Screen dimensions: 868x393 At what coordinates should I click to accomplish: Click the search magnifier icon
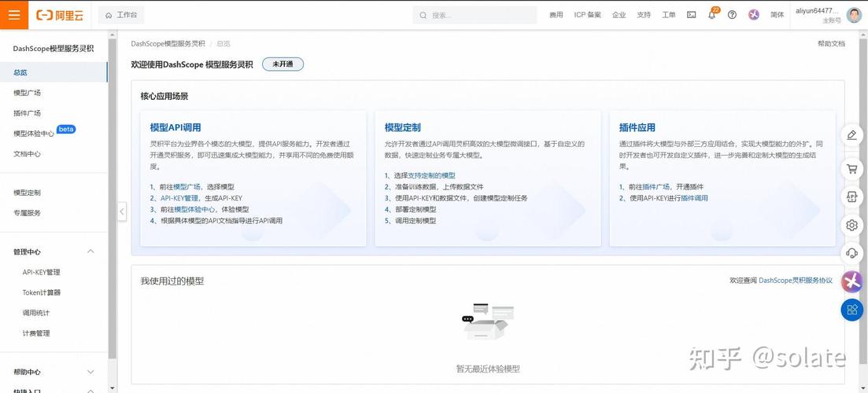point(423,16)
